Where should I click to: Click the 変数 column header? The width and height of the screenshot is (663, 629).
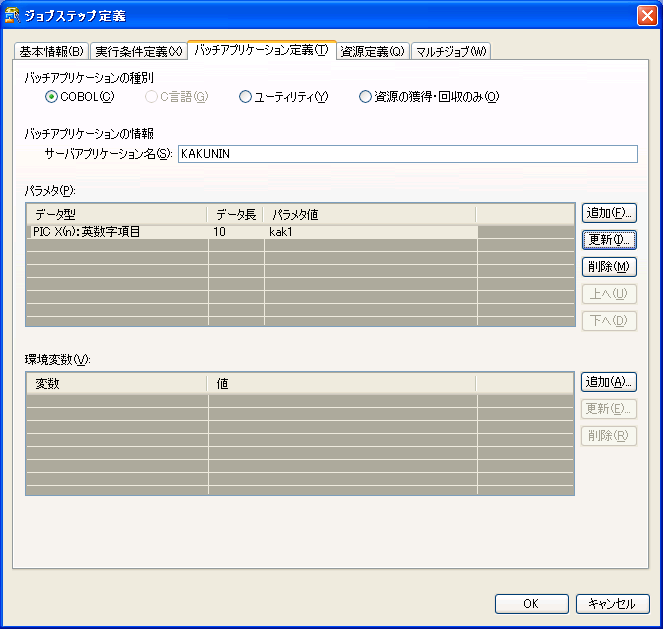coord(117,384)
